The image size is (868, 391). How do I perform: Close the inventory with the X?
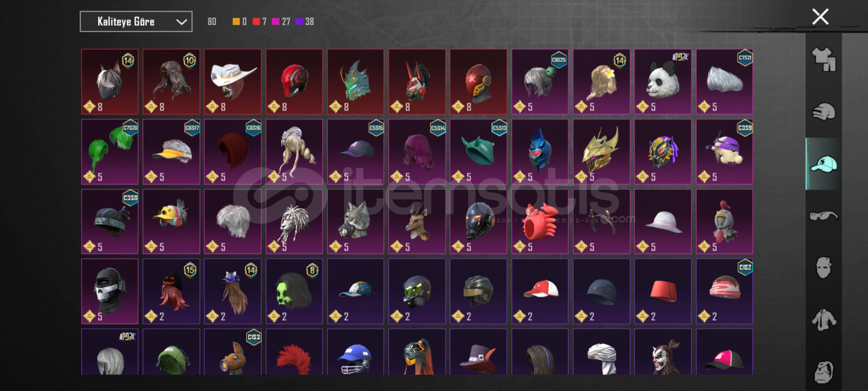click(820, 17)
